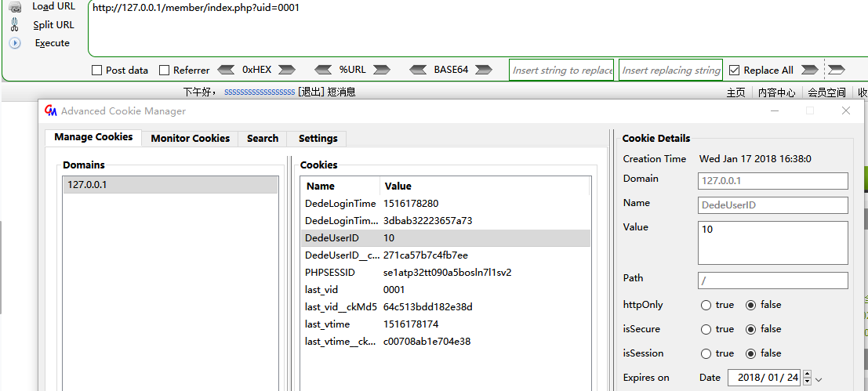Open the 短消息 link

(342, 92)
